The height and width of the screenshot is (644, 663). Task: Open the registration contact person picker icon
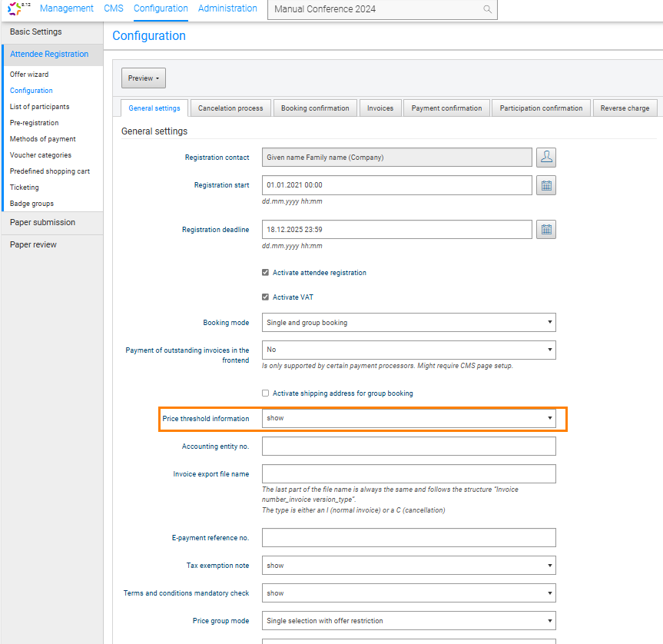tap(546, 158)
